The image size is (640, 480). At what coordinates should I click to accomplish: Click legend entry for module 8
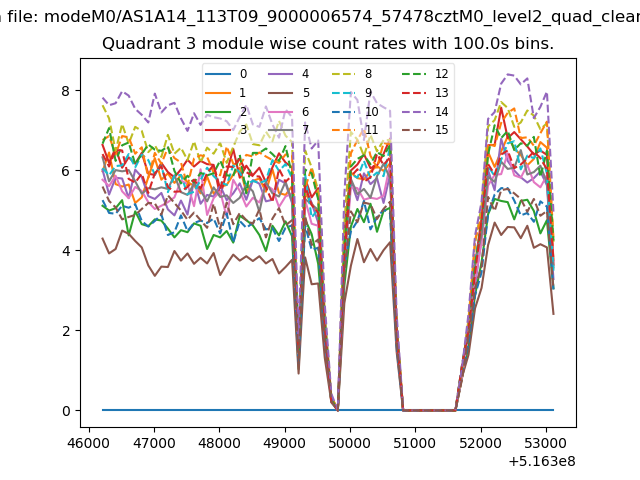point(351,74)
